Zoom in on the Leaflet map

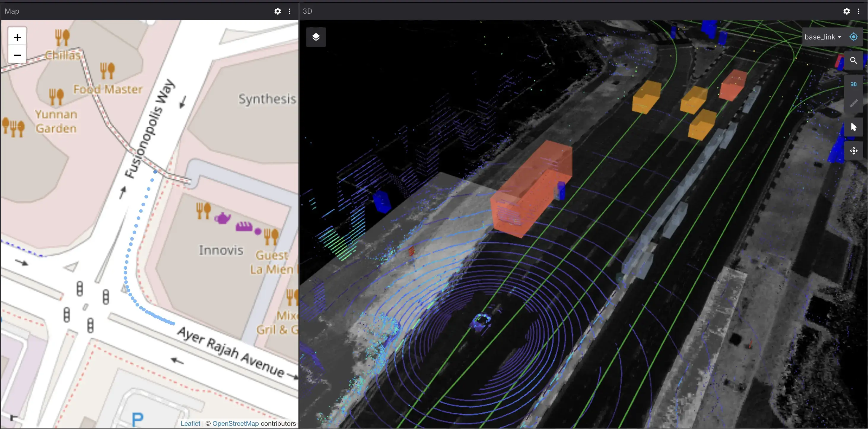pyautogui.click(x=17, y=37)
